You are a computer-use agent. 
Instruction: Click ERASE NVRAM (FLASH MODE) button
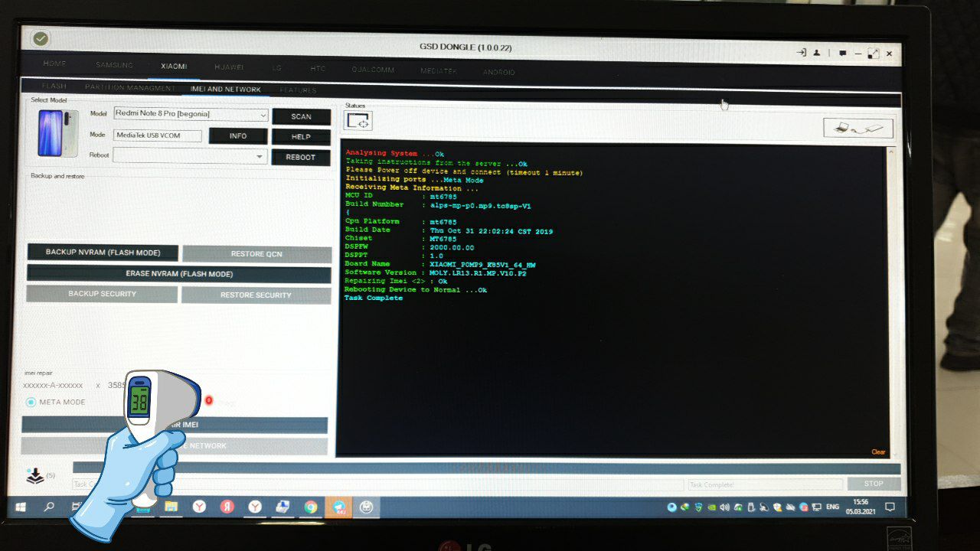(x=179, y=274)
